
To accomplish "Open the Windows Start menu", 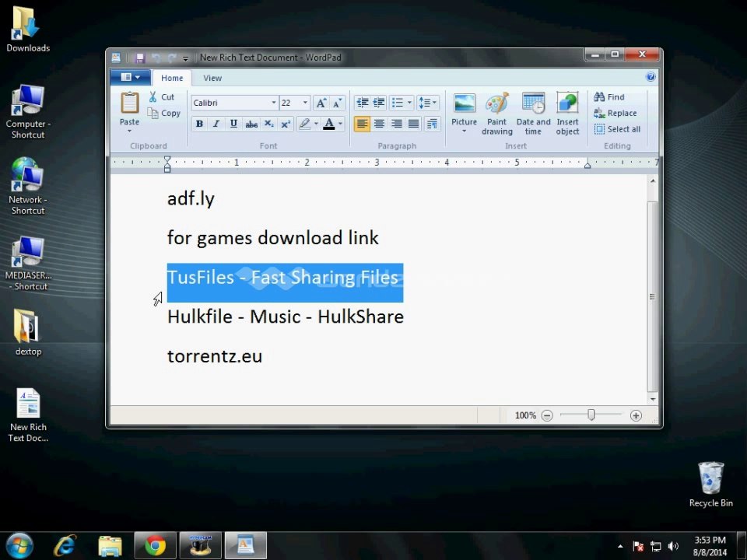I will point(19,545).
